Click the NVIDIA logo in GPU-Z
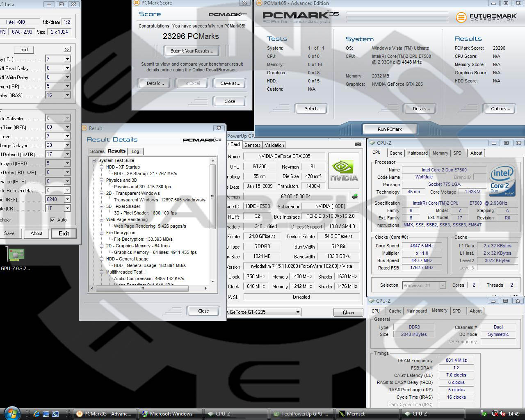Image resolution: width=525 pixels, height=420 pixels. 344,171
